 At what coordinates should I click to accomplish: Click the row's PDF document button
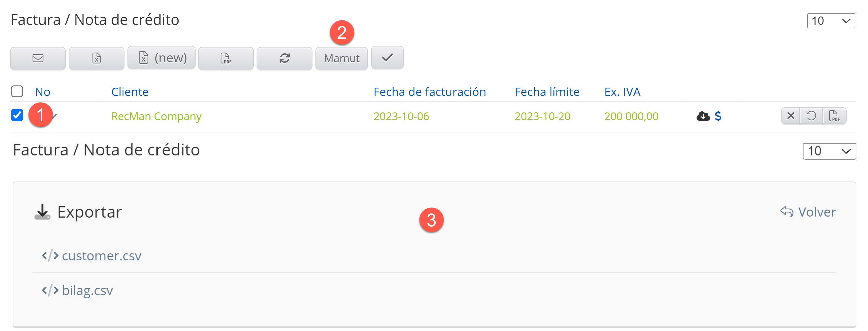(834, 116)
